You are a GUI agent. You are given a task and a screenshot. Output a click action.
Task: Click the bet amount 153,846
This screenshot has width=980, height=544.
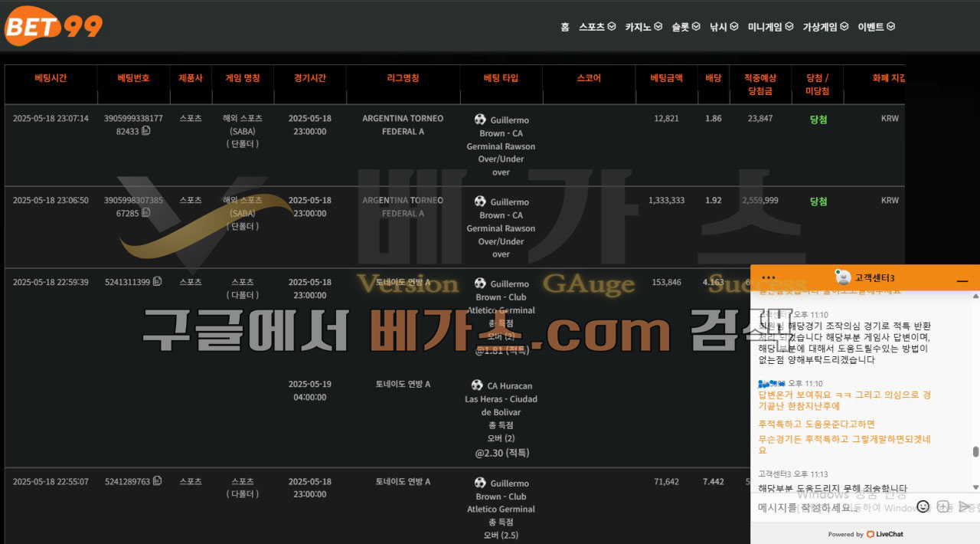pyautogui.click(x=666, y=282)
